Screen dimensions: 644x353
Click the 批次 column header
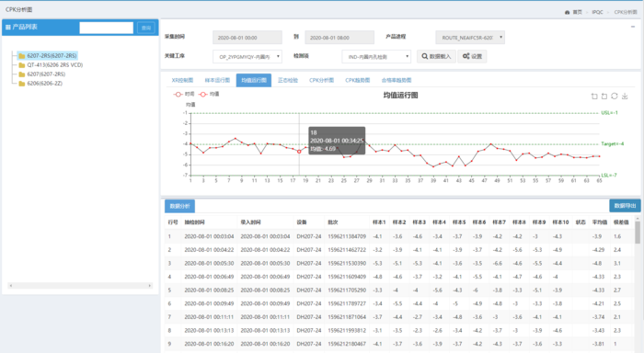point(332,222)
